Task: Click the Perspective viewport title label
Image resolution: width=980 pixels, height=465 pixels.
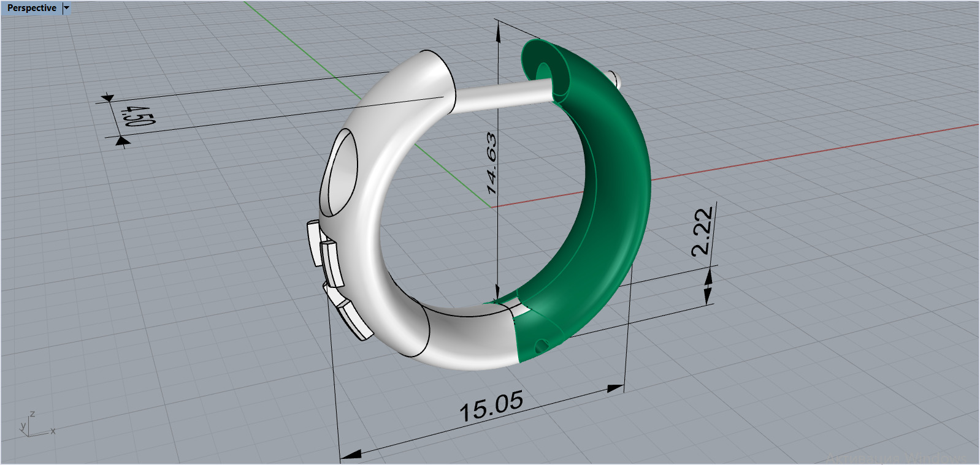Action: point(32,8)
